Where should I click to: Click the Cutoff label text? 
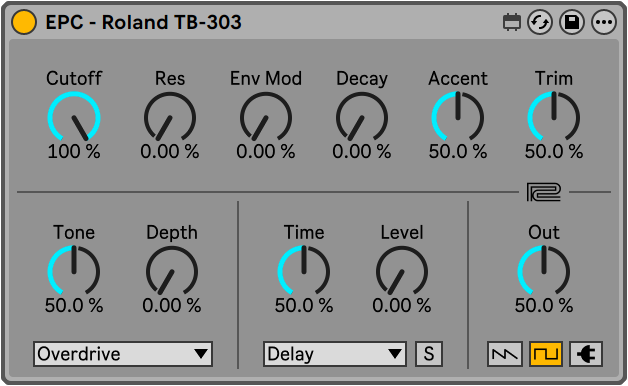pos(74,78)
